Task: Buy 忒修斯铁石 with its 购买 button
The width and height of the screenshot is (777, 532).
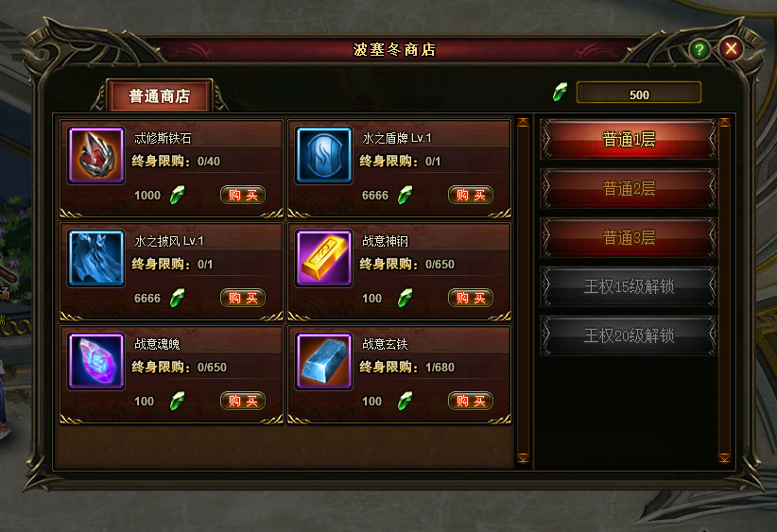Action: point(243,195)
